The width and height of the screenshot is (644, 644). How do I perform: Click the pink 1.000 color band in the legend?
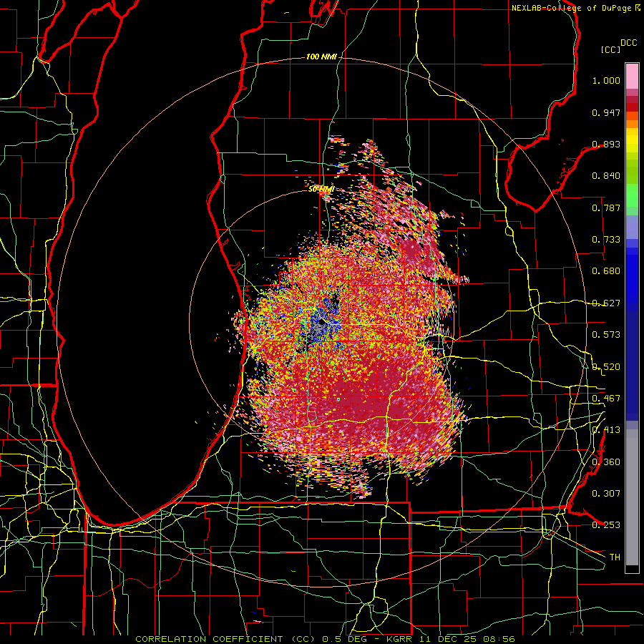pos(632,77)
